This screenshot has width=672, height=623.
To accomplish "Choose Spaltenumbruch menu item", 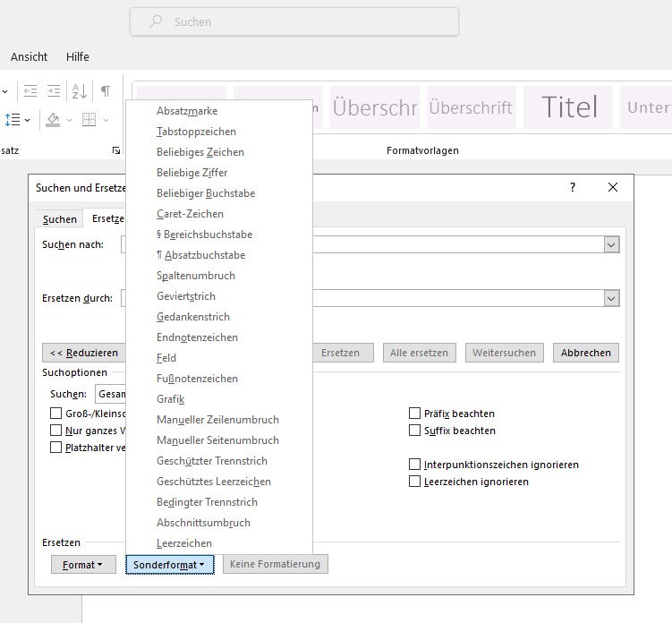I will [219, 276].
